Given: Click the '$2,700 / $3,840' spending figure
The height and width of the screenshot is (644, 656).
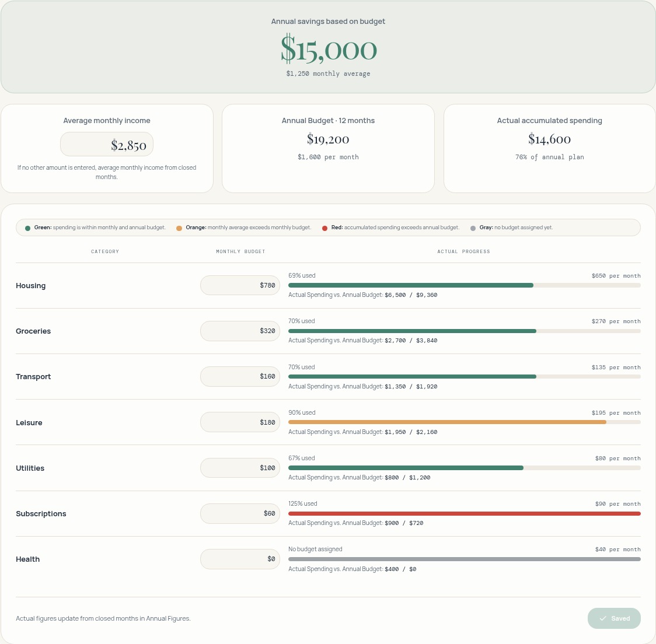Looking at the screenshot, I should tap(411, 341).
